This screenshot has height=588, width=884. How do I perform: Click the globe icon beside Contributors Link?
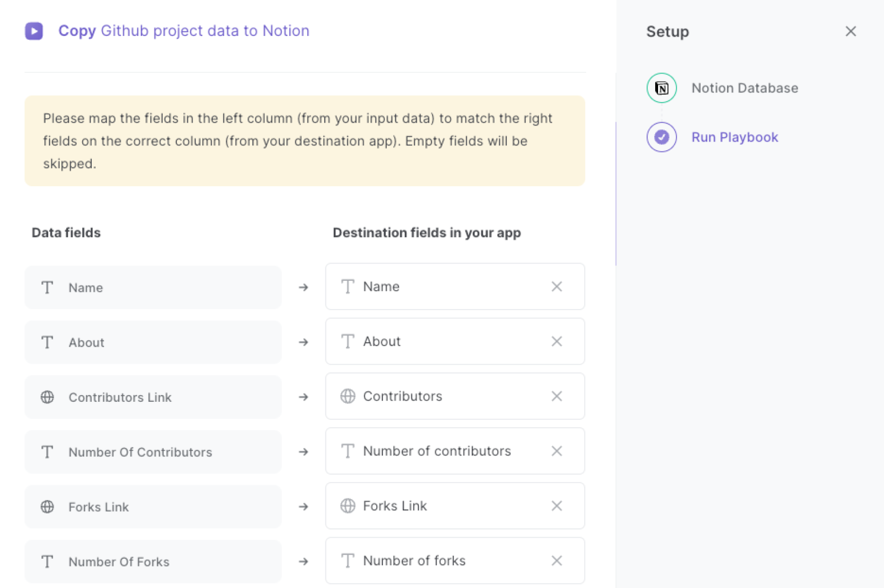tap(48, 397)
